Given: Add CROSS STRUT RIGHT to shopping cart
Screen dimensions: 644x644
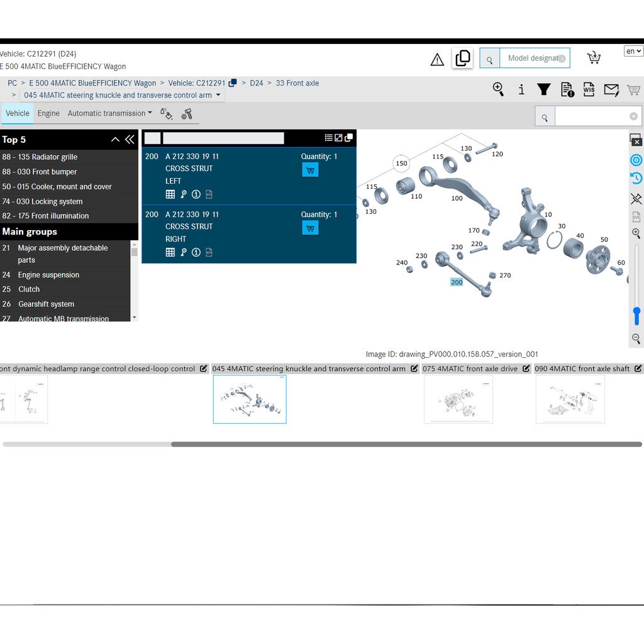Looking at the screenshot, I should 310,228.
